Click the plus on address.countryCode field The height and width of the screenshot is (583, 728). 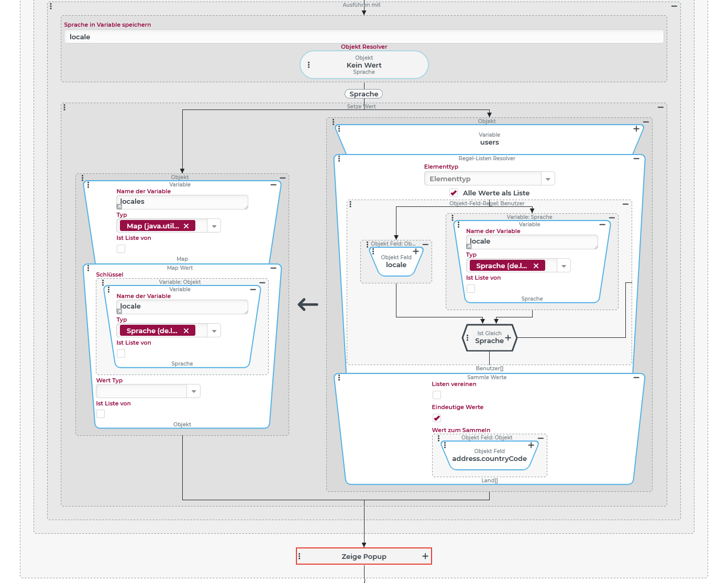click(x=531, y=445)
